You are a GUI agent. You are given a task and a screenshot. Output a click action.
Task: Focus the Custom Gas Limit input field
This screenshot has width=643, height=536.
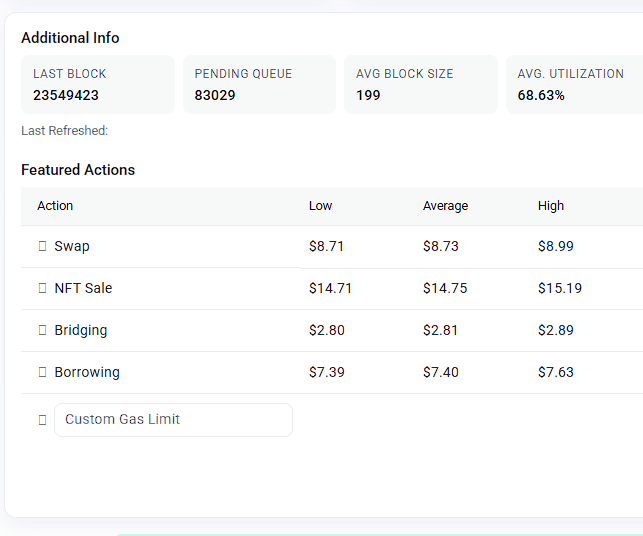[x=173, y=420]
